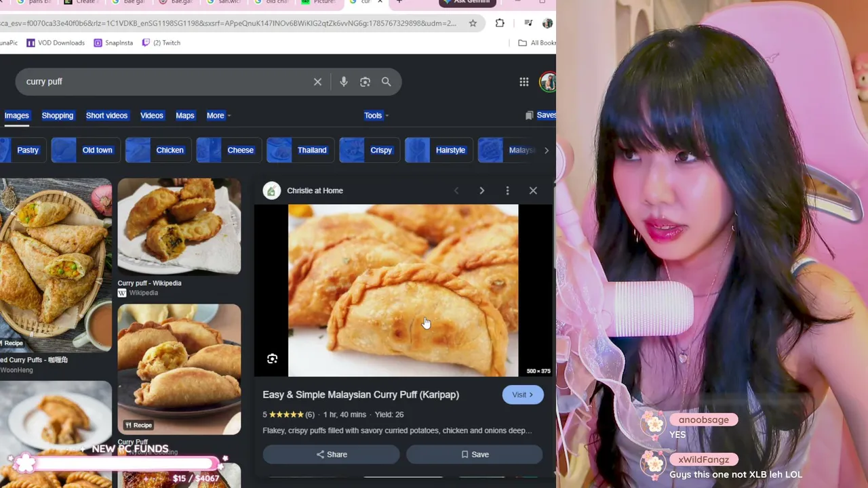Click the address bar URL
Image resolution: width=868 pixels, height=488 pixels.
point(228,23)
